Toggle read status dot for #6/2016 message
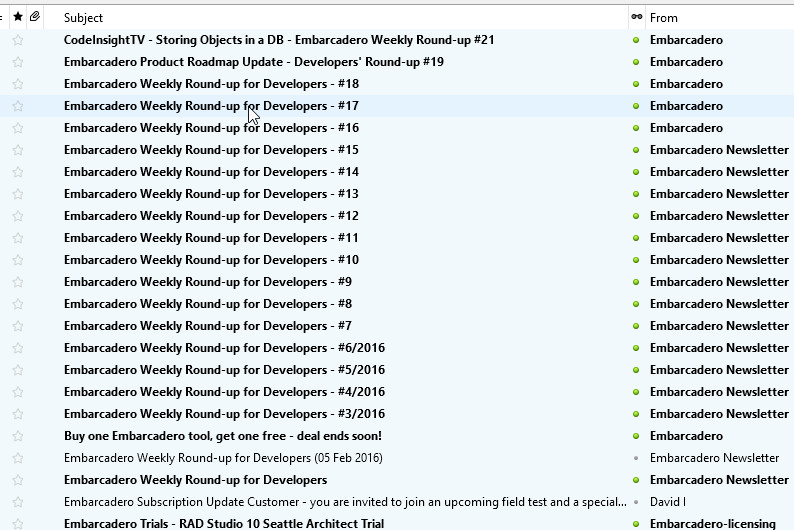 pos(636,348)
